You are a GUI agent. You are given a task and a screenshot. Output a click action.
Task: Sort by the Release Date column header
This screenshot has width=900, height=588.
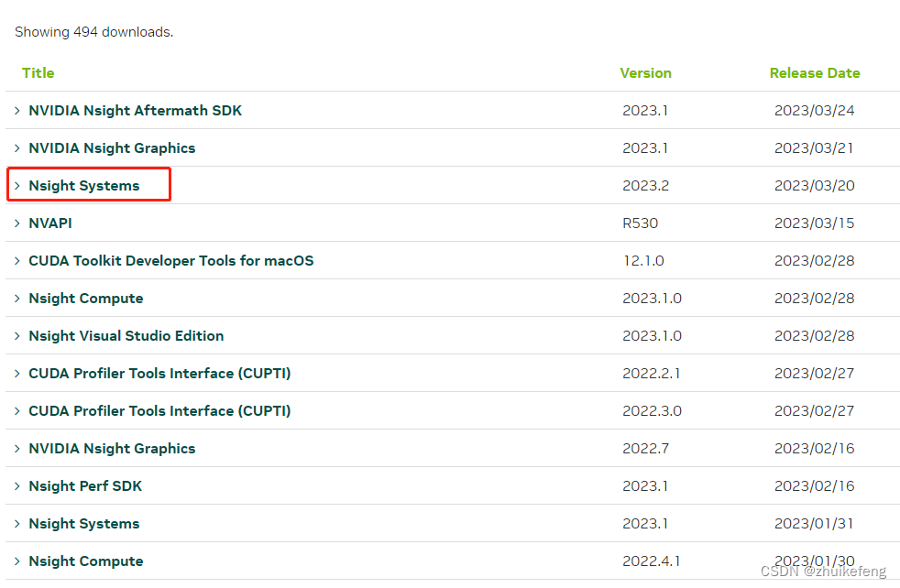point(815,73)
